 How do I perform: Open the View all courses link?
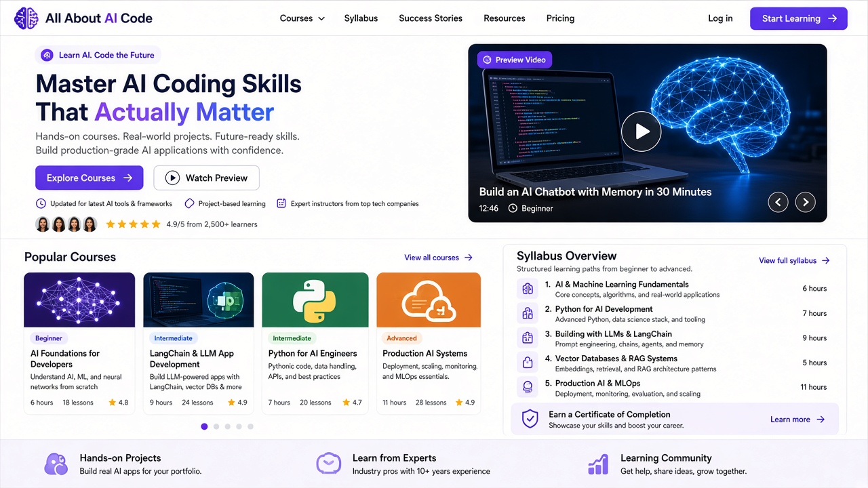[x=439, y=258]
